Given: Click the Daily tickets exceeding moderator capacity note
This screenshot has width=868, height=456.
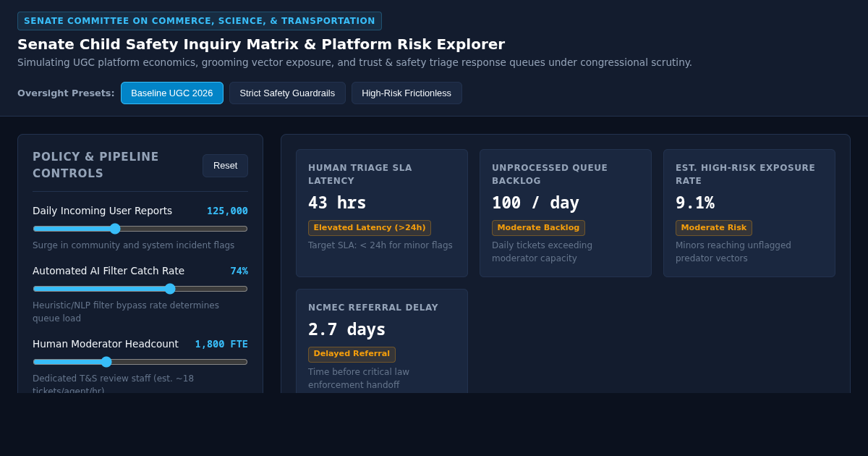Looking at the screenshot, I should [542, 252].
